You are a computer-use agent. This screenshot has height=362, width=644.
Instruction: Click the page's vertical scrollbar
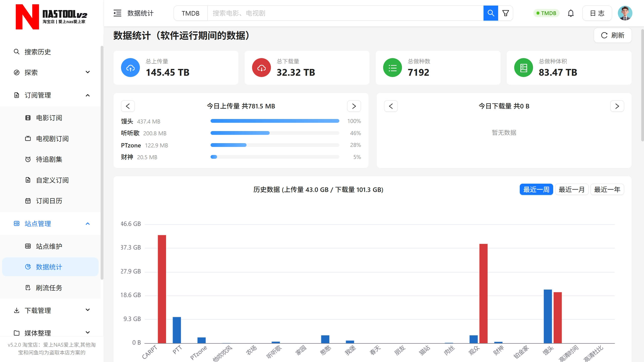coord(642,86)
